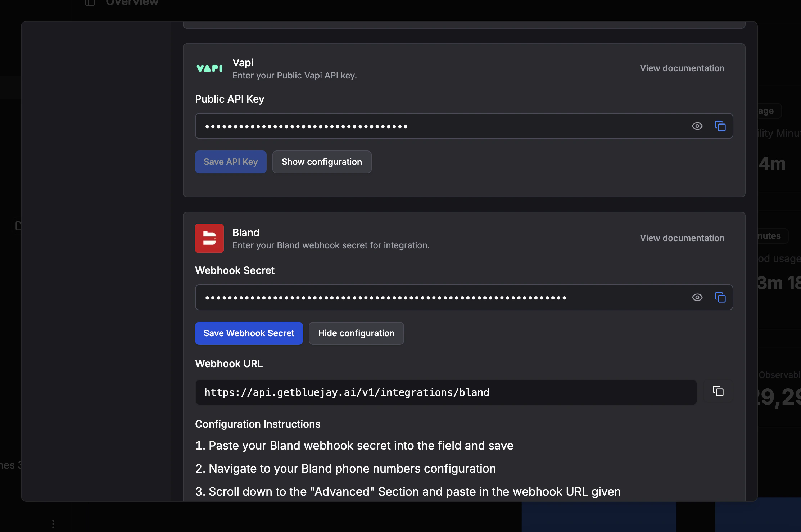801x532 pixels.
Task: View Bland documentation
Action: point(682,238)
